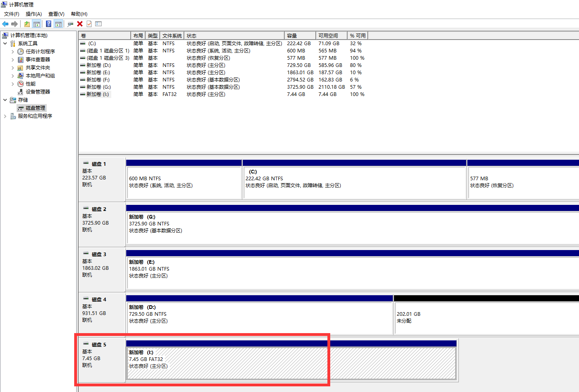Sort by the 布局 column header
Image resolution: width=579 pixels, height=392 pixels.
tap(138, 36)
